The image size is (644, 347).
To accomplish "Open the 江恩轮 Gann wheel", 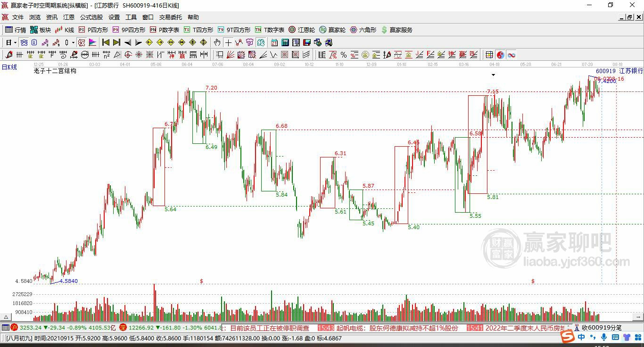I will pyautogui.click(x=302, y=30).
